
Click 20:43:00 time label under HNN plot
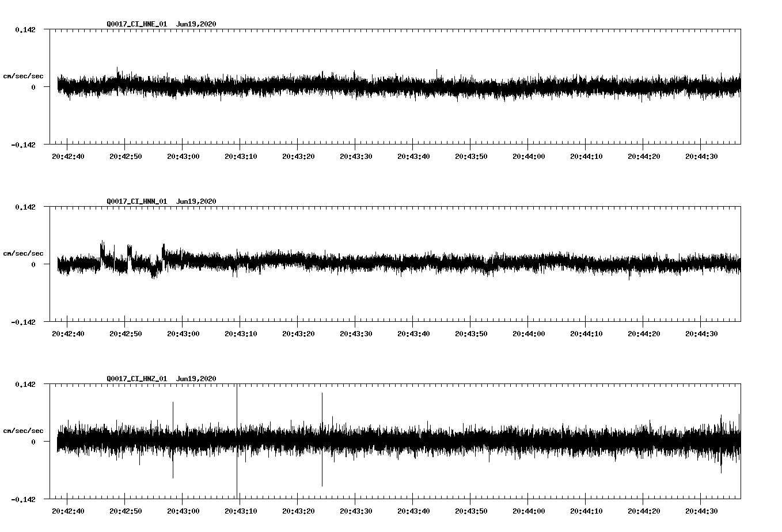pyautogui.click(x=183, y=334)
